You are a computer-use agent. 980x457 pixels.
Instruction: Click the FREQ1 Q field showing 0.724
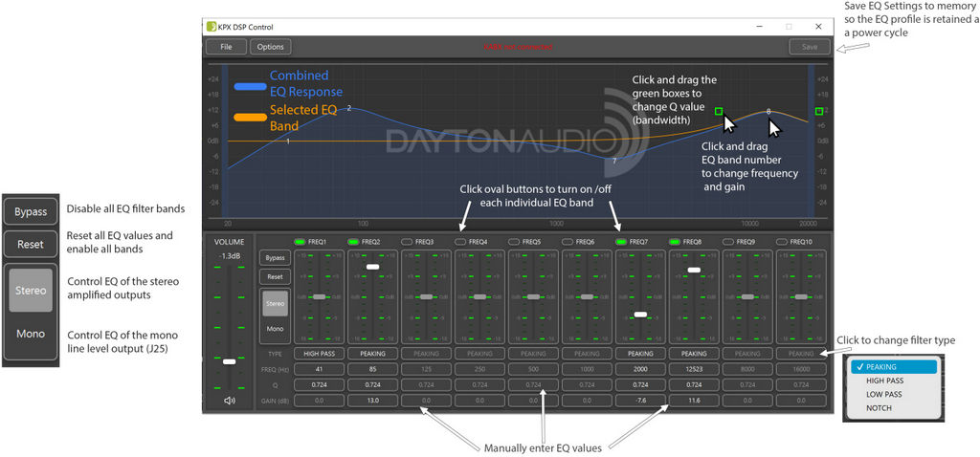(320, 384)
